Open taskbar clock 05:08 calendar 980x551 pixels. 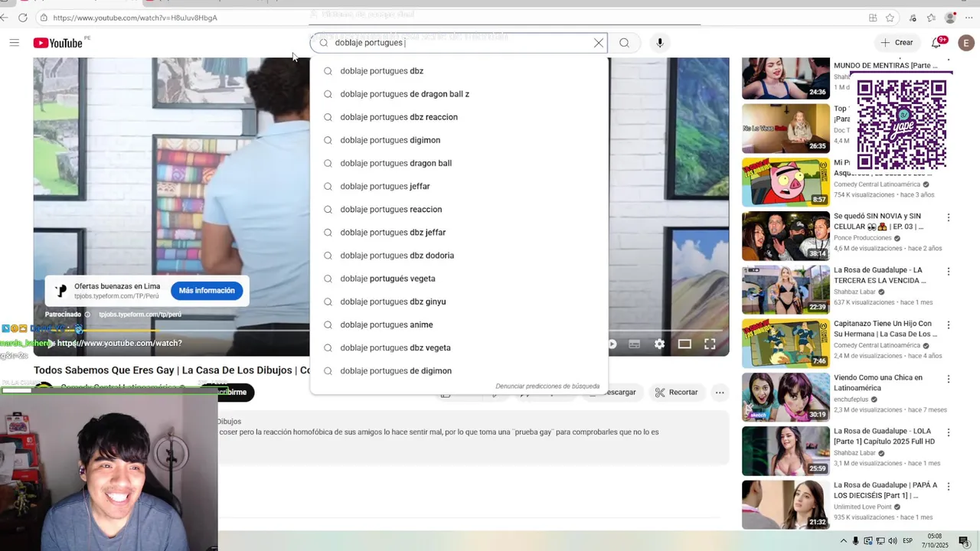pyautogui.click(x=935, y=541)
